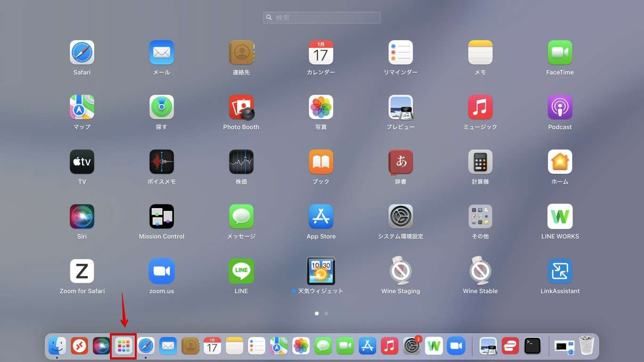The height and width of the screenshot is (362, 644).
Task: Open Zoom for Safari
Action: coord(82,271)
